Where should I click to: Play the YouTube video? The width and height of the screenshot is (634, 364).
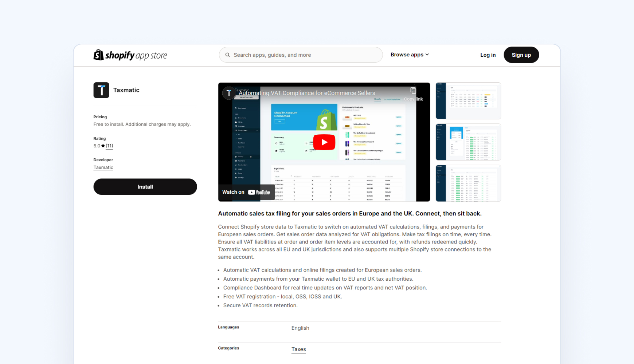tap(324, 142)
